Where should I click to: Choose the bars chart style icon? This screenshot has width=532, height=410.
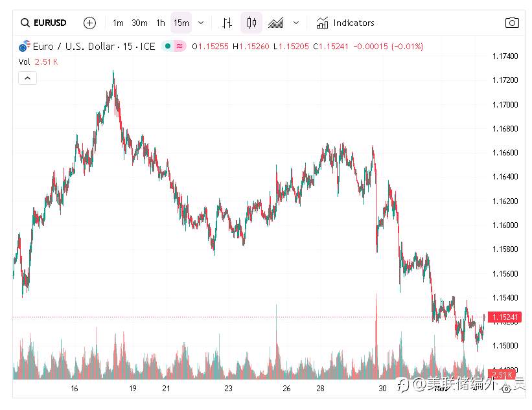(227, 23)
